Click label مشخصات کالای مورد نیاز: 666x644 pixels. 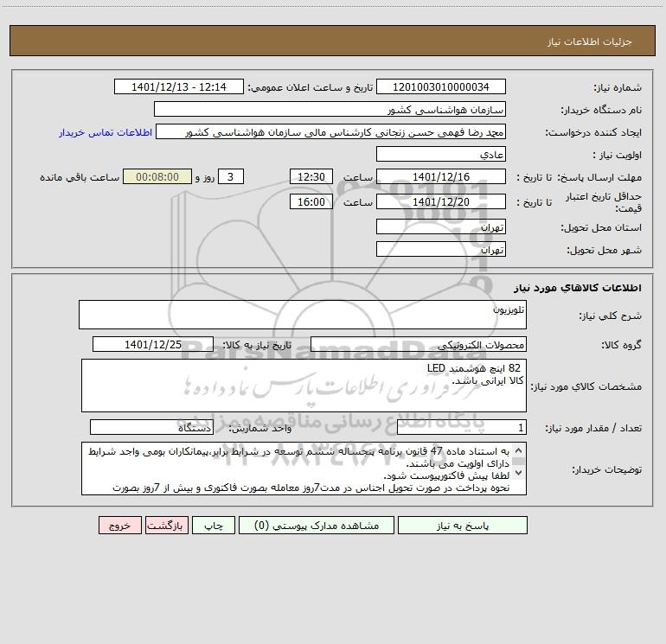pyautogui.click(x=586, y=386)
